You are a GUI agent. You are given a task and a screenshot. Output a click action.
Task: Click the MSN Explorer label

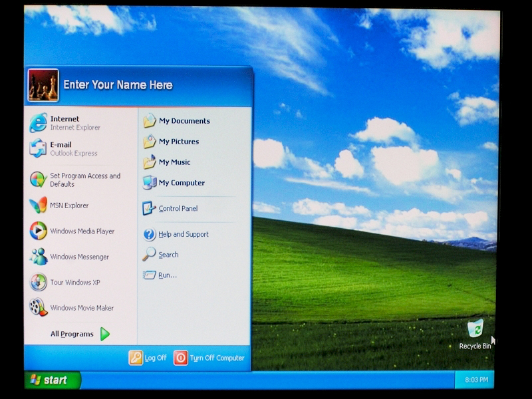[x=69, y=205]
